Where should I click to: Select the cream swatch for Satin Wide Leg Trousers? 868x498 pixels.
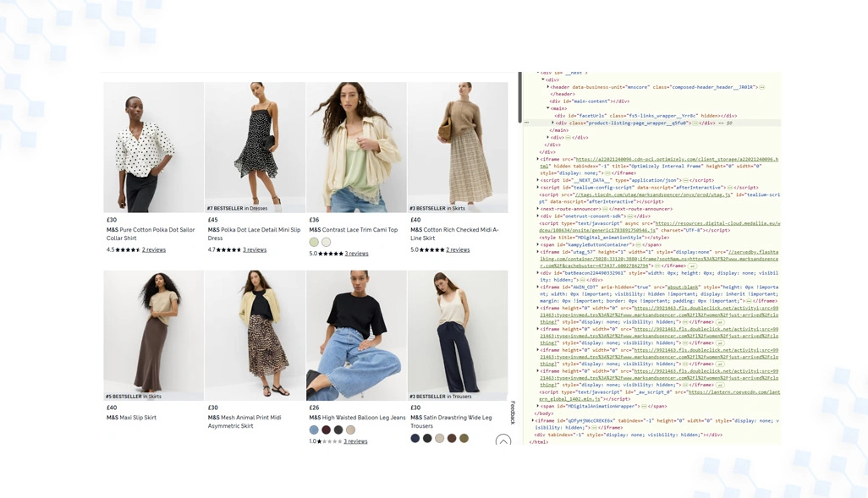pyautogui.click(x=440, y=438)
